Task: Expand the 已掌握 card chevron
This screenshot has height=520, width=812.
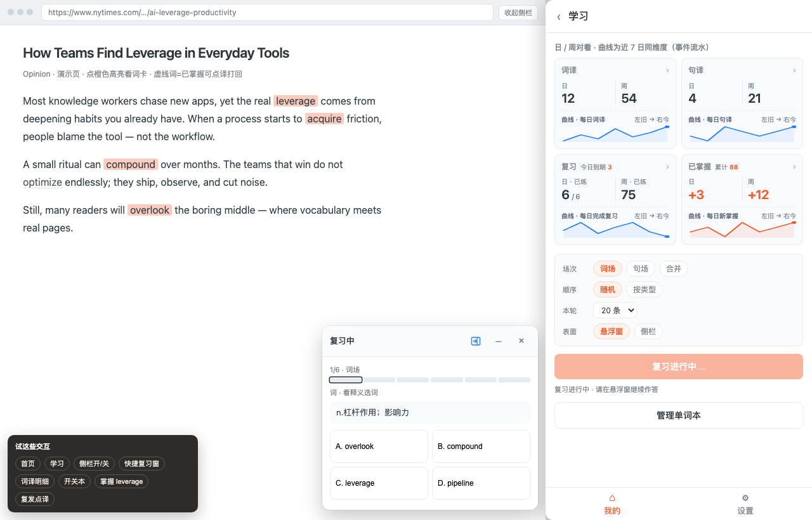Action: coord(794,167)
